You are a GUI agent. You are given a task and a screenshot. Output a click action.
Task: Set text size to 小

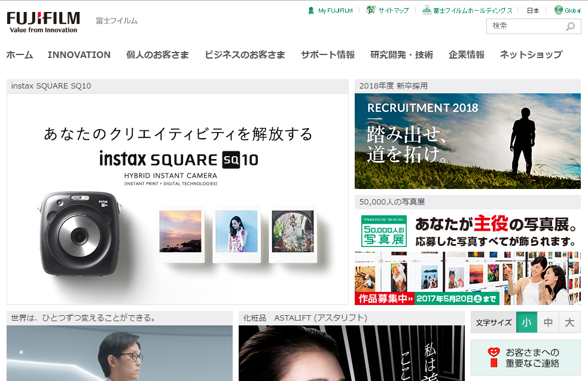[x=526, y=322]
